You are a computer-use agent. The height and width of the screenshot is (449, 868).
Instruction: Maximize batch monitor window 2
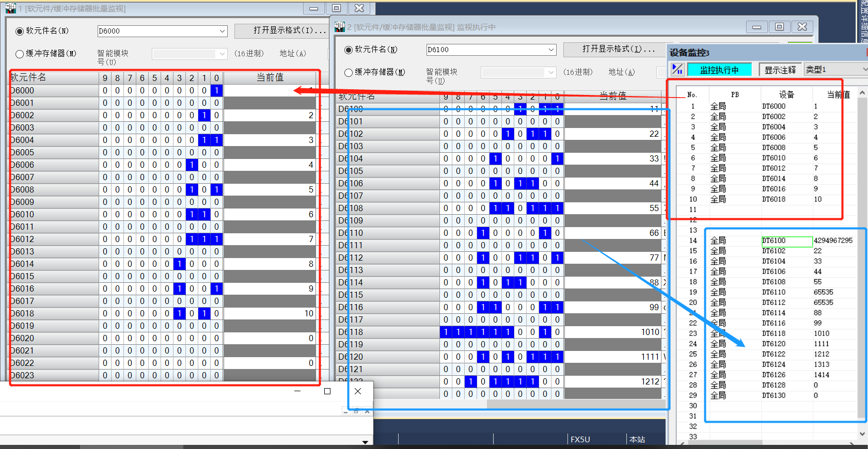pyautogui.click(x=779, y=27)
